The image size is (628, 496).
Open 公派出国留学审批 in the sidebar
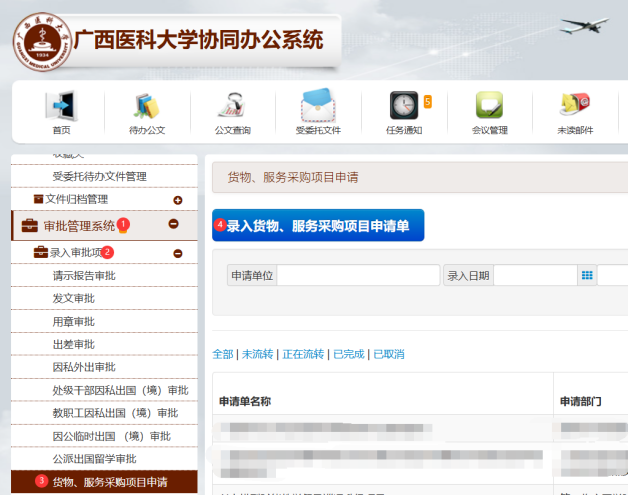pos(95,459)
